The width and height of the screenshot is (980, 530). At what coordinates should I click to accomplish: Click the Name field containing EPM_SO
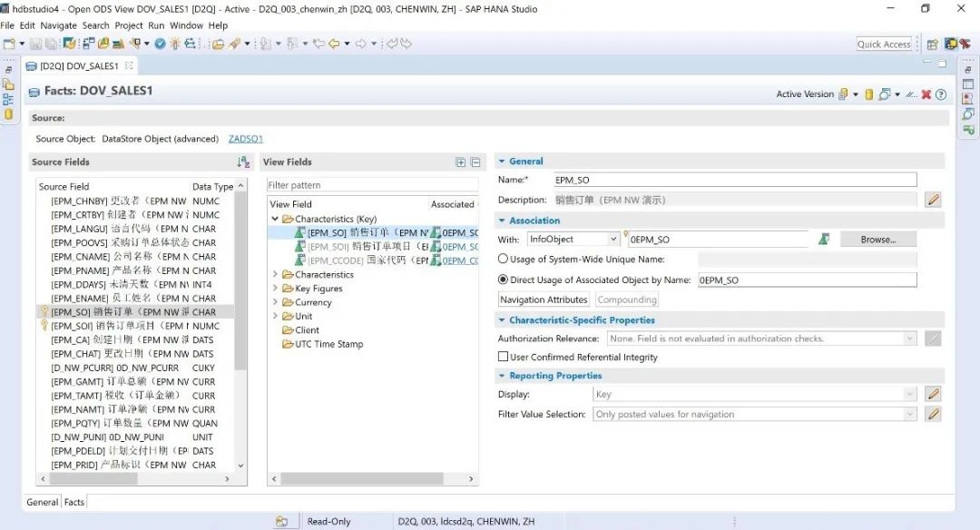(736, 180)
